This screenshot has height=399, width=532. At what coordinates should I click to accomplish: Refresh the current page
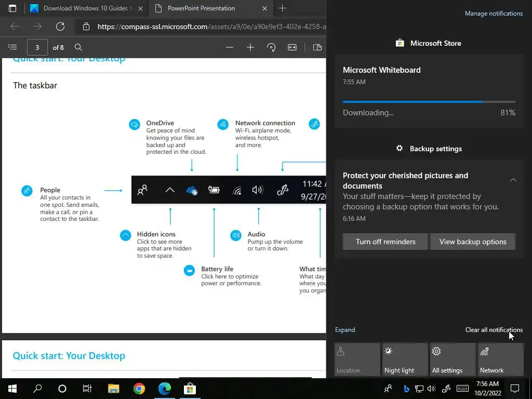[60, 26]
